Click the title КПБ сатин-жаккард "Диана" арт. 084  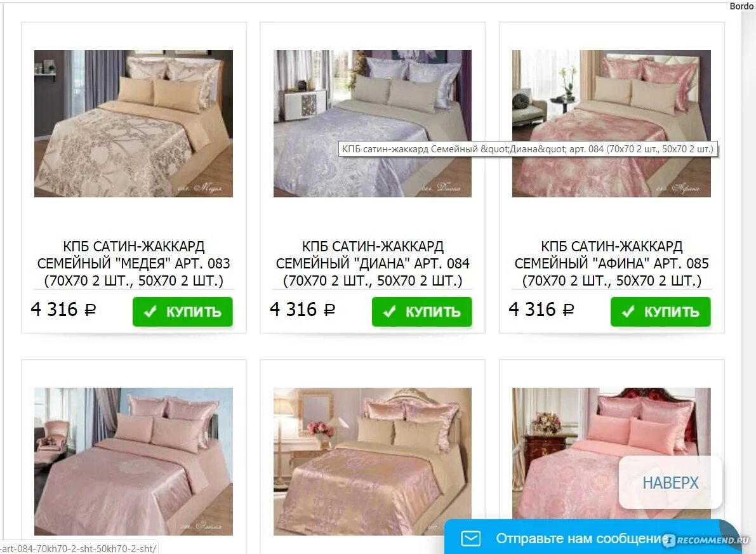(x=372, y=263)
